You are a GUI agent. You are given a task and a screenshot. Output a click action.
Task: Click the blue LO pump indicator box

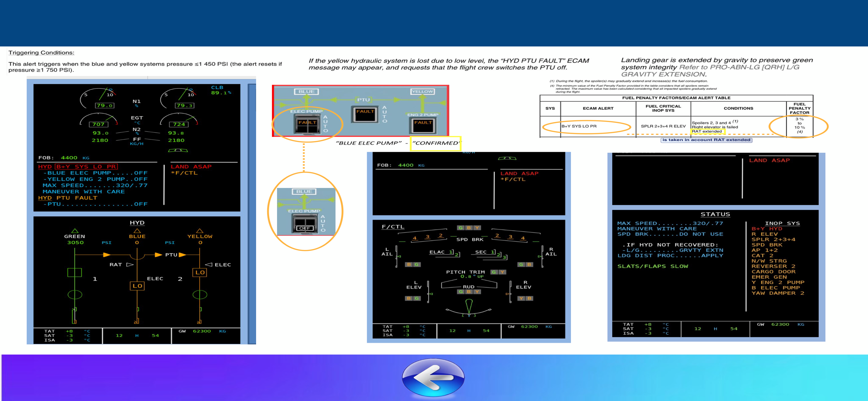click(x=137, y=286)
